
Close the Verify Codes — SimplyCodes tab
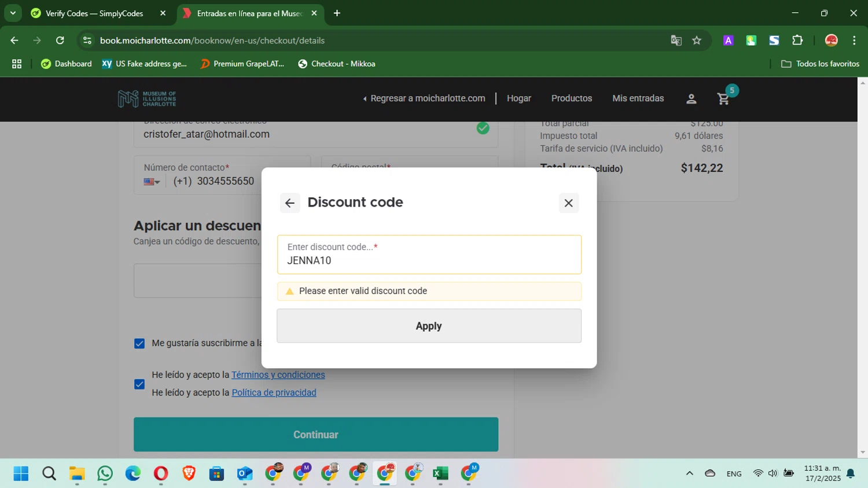[163, 13]
